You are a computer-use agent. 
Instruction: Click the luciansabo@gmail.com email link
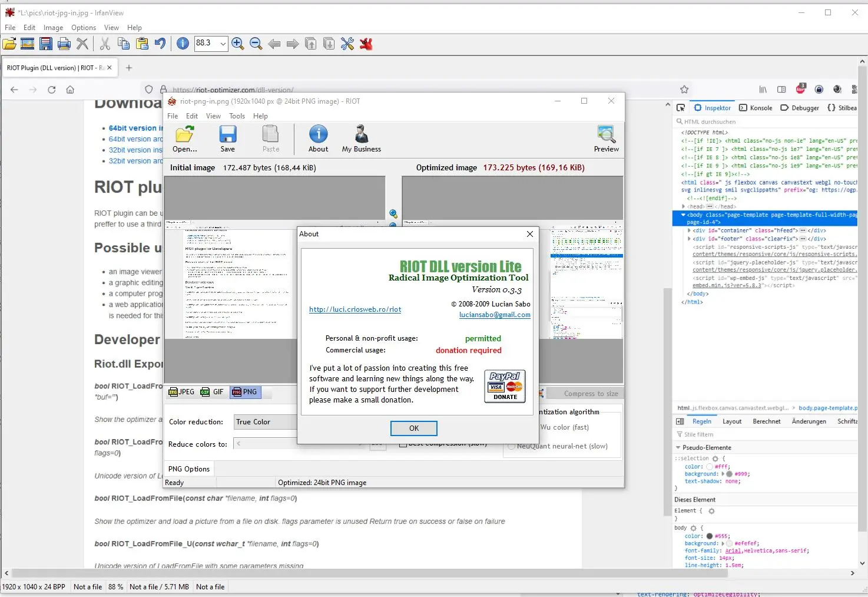[x=495, y=315]
